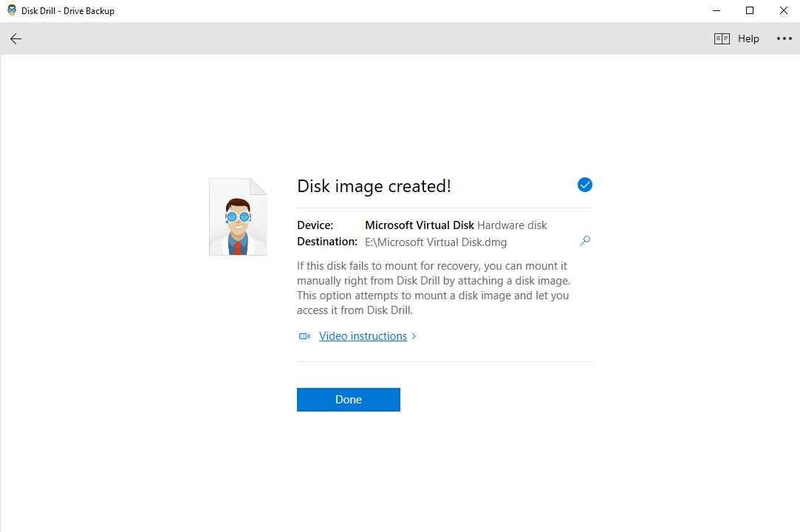Open the Help book icon
Viewport: 800px width, 532px height.
pyautogui.click(x=722, y=39)
